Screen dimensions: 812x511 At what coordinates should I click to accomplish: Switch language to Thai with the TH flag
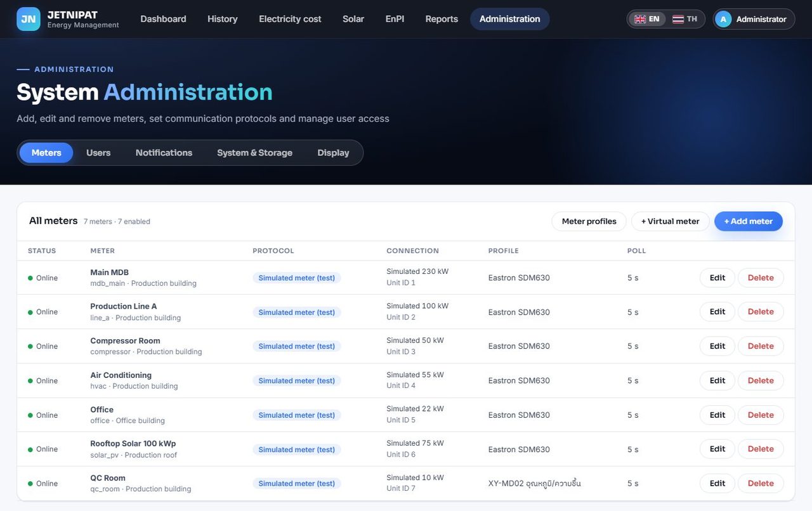click(x=684, y=19)
